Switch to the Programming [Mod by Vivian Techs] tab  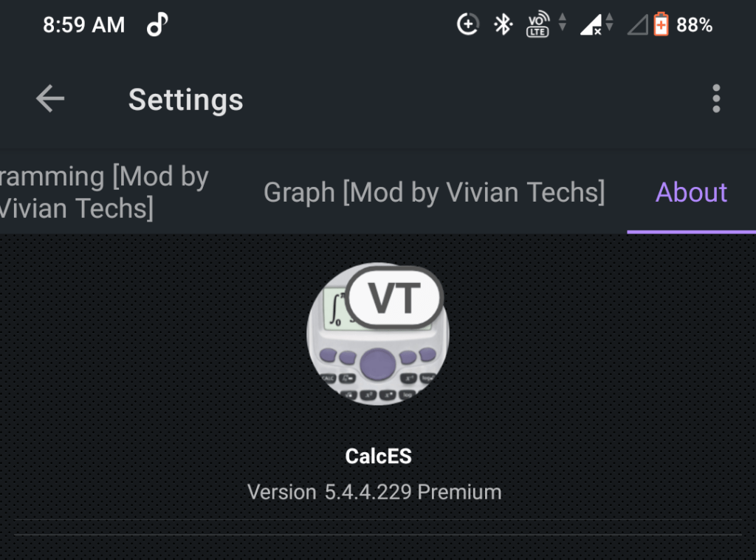(x=103, y=192)
